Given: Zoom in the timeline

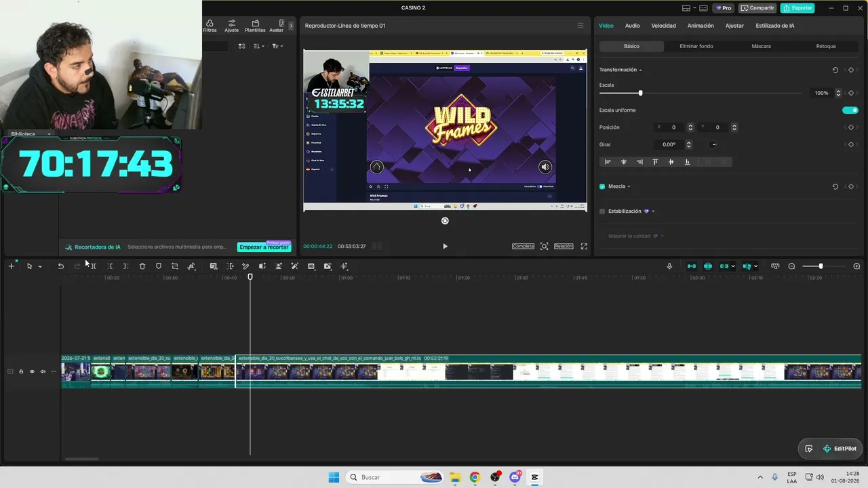Looking at the screenshot, I should (856, 266).
